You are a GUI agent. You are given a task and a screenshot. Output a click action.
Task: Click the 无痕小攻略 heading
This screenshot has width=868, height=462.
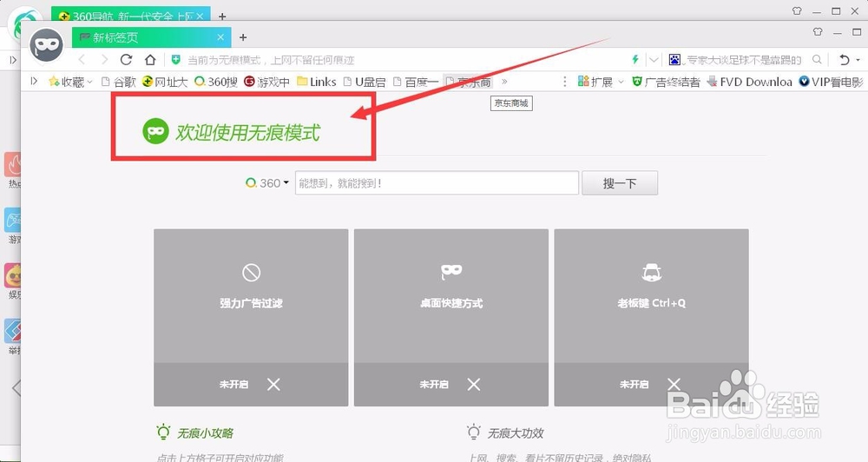[206, 432]
